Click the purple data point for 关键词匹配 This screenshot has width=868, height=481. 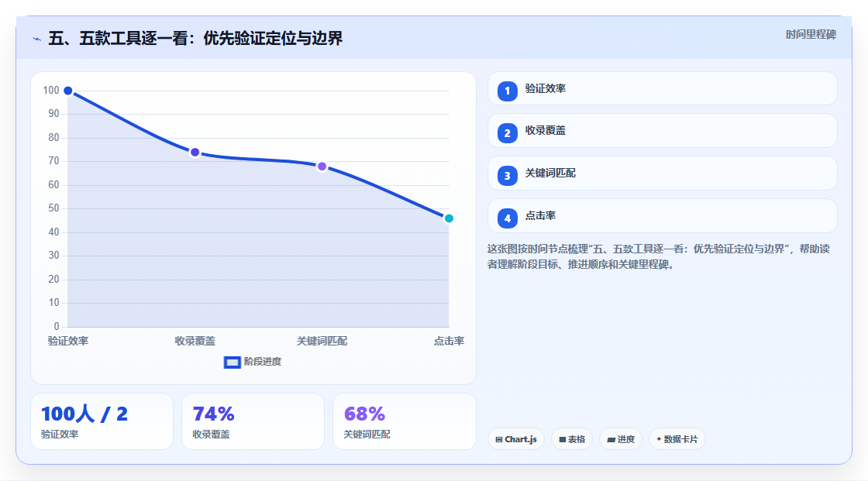(x=322, y=167)
